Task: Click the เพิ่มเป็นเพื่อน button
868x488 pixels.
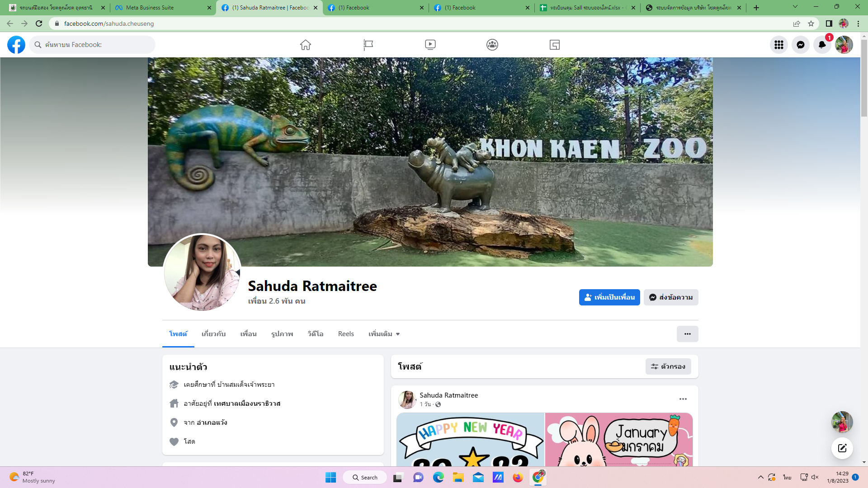Action: click(609, 297)
